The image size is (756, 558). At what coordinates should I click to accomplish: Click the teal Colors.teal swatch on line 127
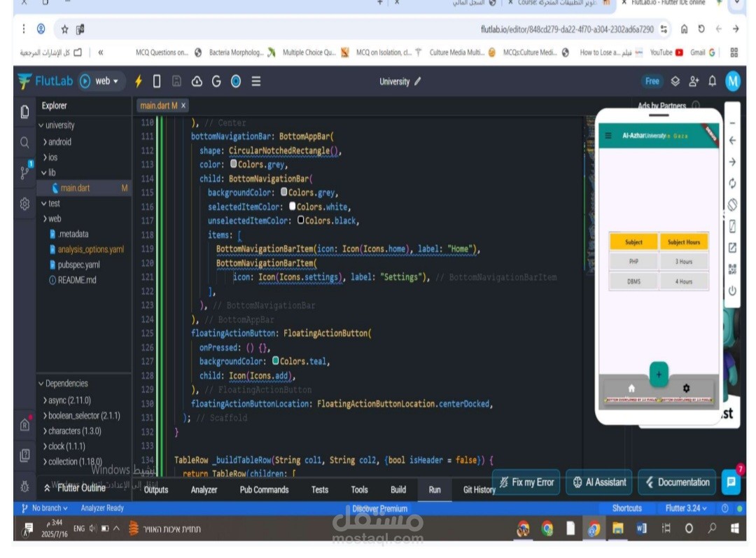click(275, 361)
